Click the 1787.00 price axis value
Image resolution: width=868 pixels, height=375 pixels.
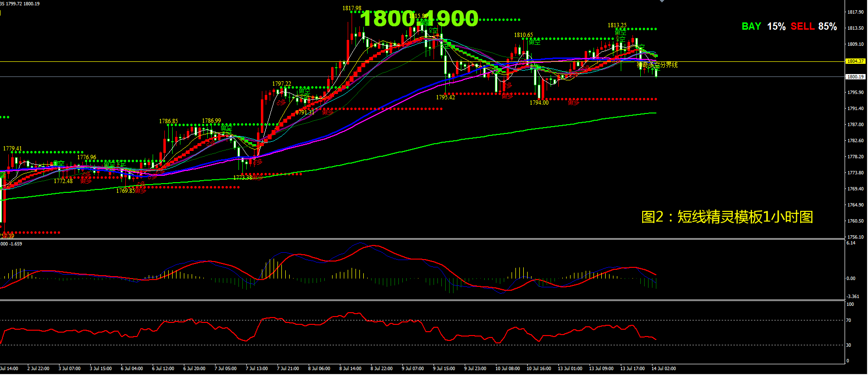(x=856, y=125)
